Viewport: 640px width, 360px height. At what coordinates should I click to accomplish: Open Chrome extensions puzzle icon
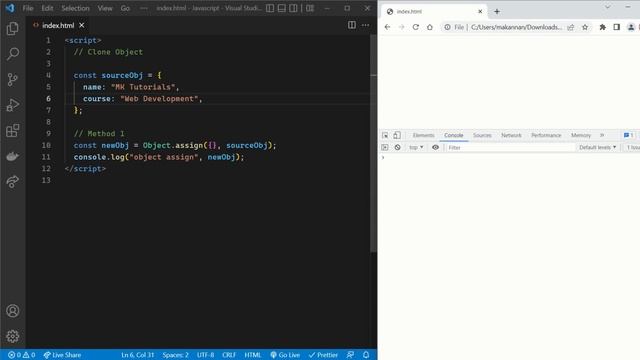602,27
